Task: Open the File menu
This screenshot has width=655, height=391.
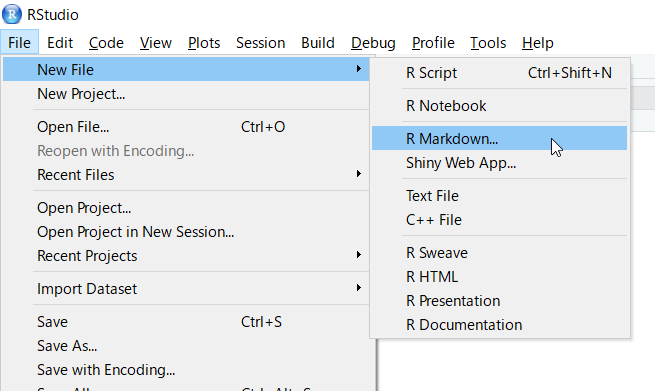Action: point(19,43)
